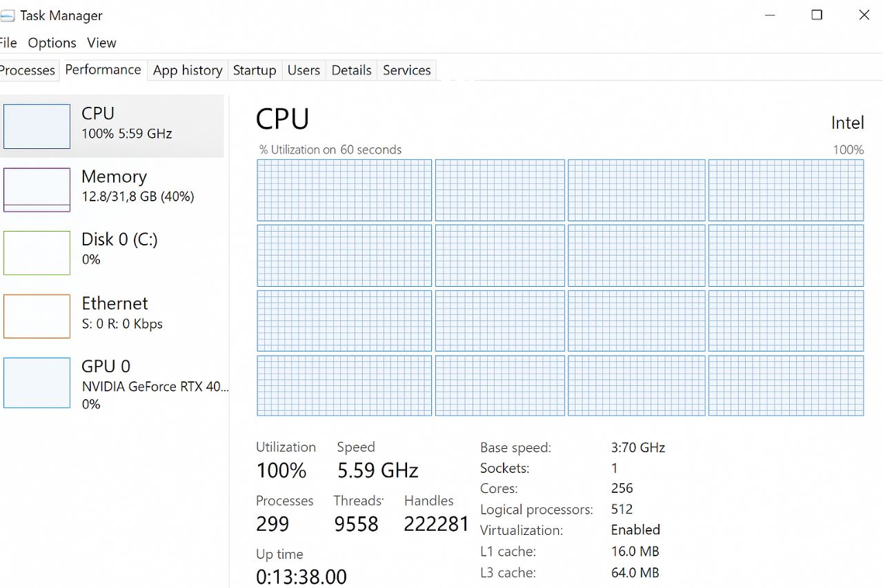Select the CPU mini graph thumbnail
Screen dimensions: 883x588
click(x=37, y=126)
